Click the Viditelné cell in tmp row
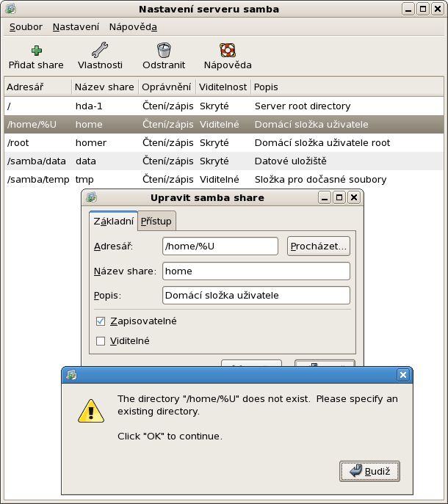 (x=220, y=179)
